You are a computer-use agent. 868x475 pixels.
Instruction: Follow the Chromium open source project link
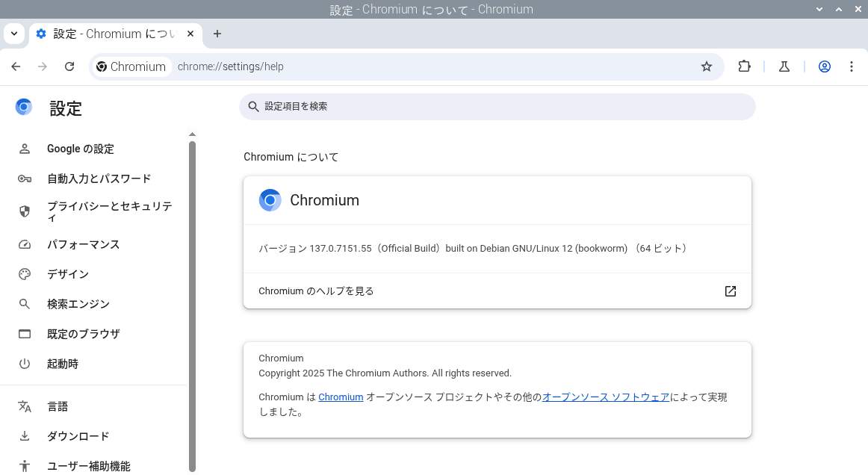tap(341, 397)
